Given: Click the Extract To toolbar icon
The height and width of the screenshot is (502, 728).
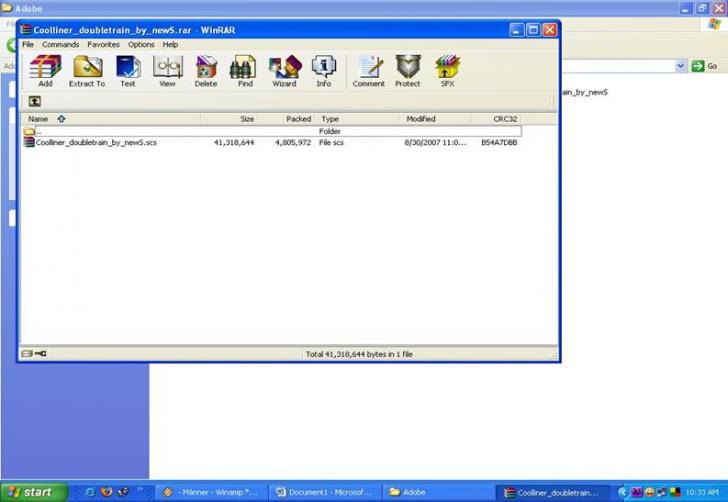Looking at the screenshot, I should point(86,70).
